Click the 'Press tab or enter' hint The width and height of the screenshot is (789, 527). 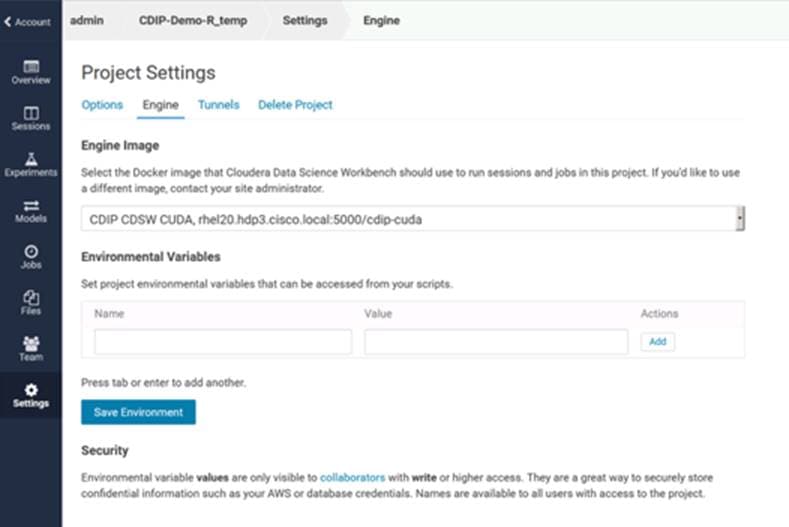(x=164, y=383)
